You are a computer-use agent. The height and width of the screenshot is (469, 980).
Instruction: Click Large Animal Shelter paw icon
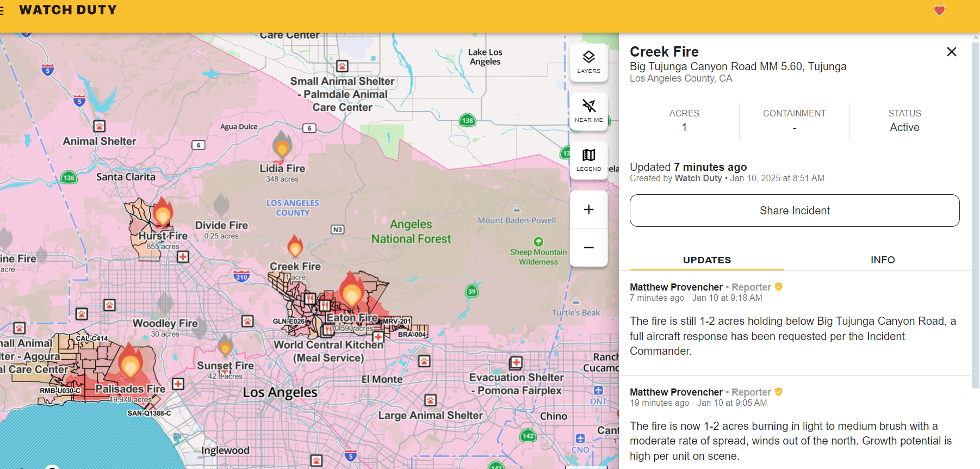point(430,400)
